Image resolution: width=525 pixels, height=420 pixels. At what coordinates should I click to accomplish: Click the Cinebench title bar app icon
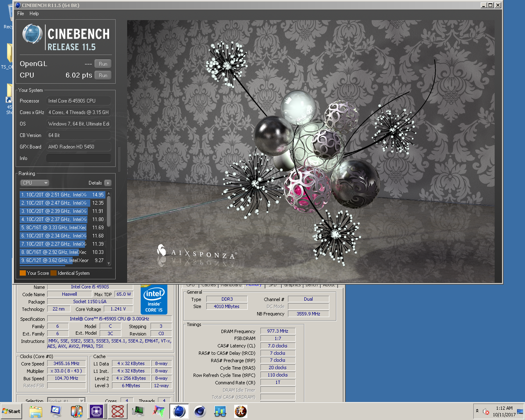[x=18, y=5]
